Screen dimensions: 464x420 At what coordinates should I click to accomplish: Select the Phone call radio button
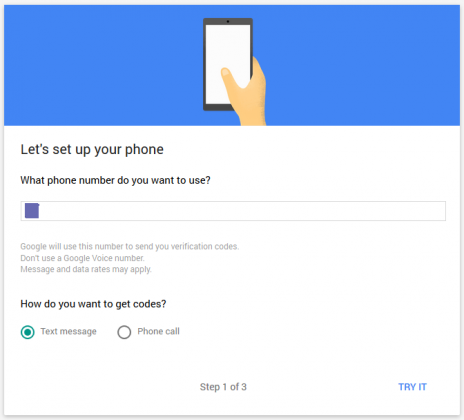(x=124, y=332)
